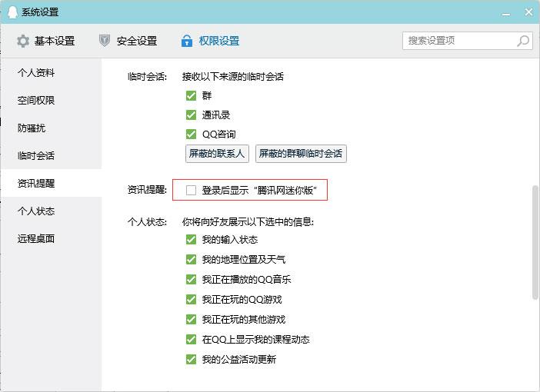This screenshot has width=540, height=392.
Task: Uncheck 我正在玩的QQ游戏
Action: [191, 300]
